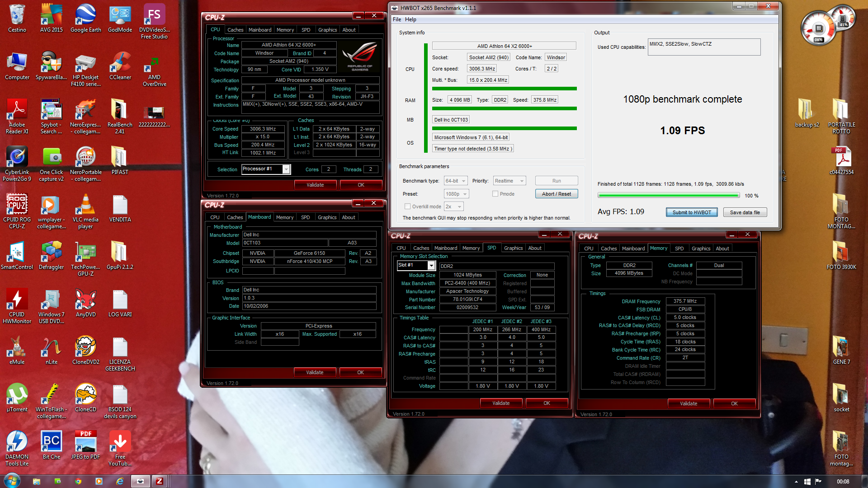
Task: Open BSOD 124 devils canyon file
Action: (x=120, y=401)
